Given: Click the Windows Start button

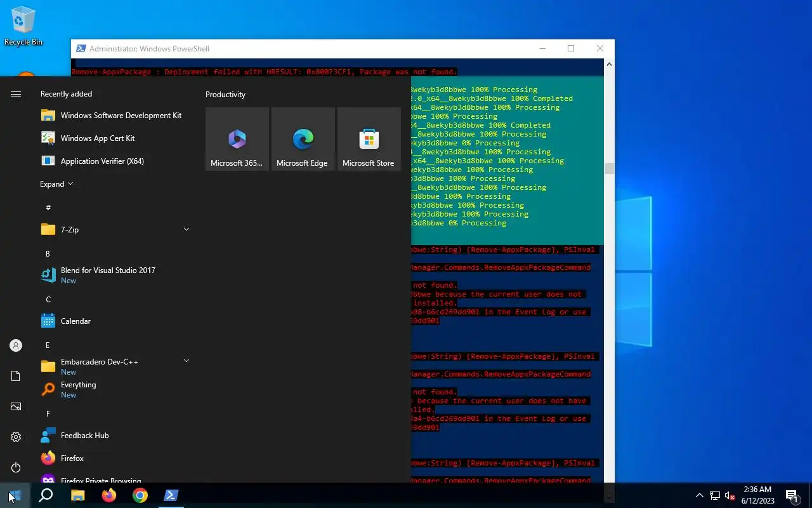Looking at the screenshot, I should click(x=15, y=495).
